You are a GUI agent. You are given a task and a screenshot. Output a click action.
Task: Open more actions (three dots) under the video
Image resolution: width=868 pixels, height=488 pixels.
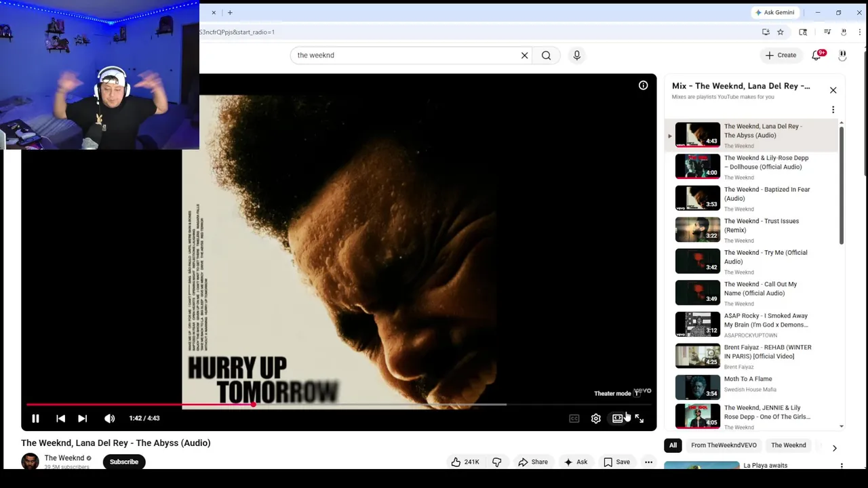coord(648,462)
